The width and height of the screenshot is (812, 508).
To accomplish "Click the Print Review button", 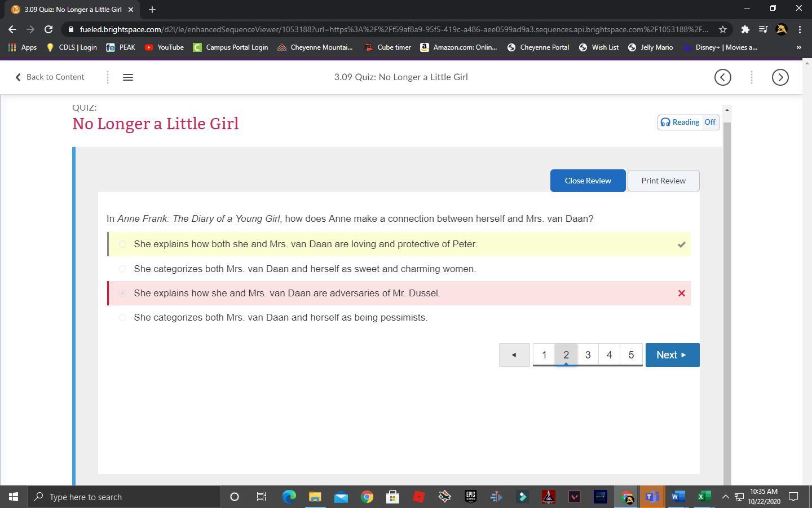I will pyautogui.click(x=664, y=181).
